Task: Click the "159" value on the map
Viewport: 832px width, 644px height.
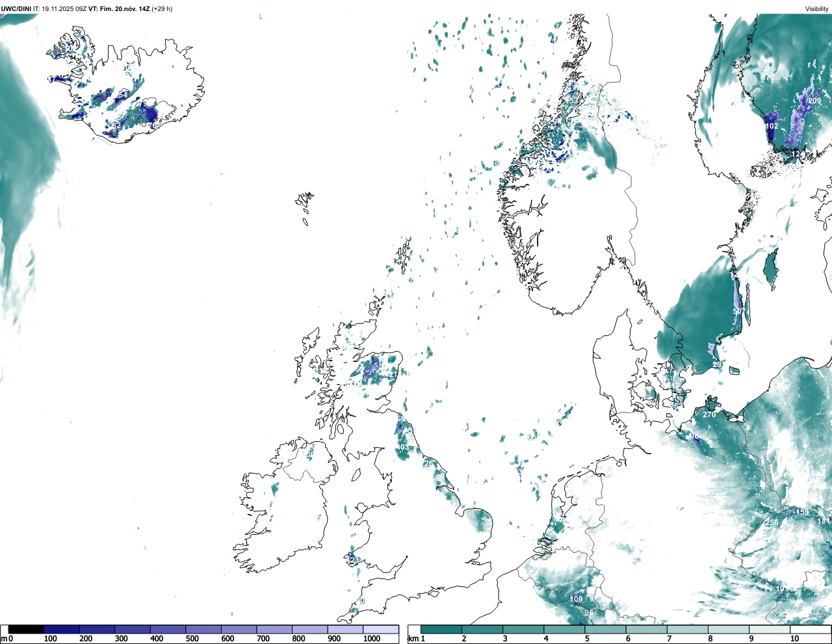Action: click(803, 512)
